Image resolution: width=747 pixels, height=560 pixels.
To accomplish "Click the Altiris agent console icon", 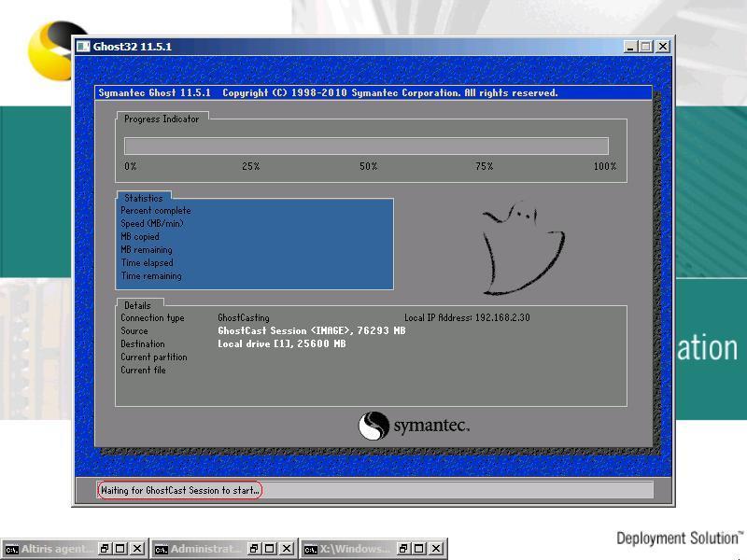I will coord(12,549).
